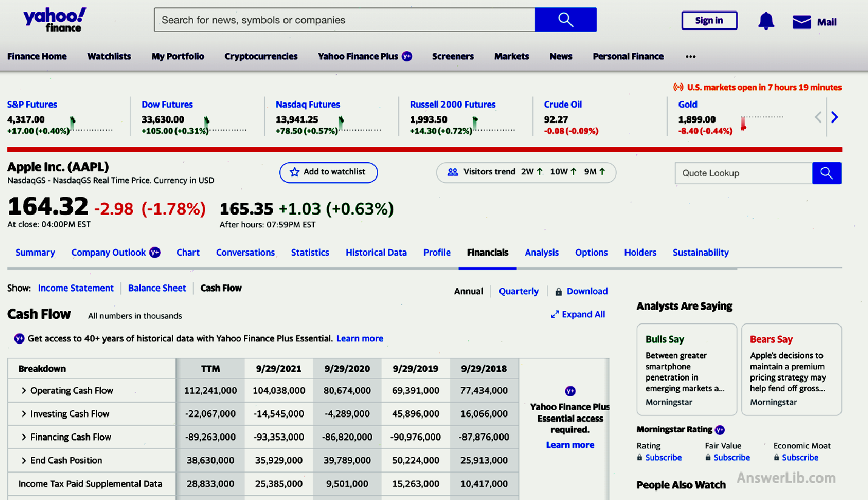Click Learn more after Yahoo Finance Plus Essential

click(360, 338)
